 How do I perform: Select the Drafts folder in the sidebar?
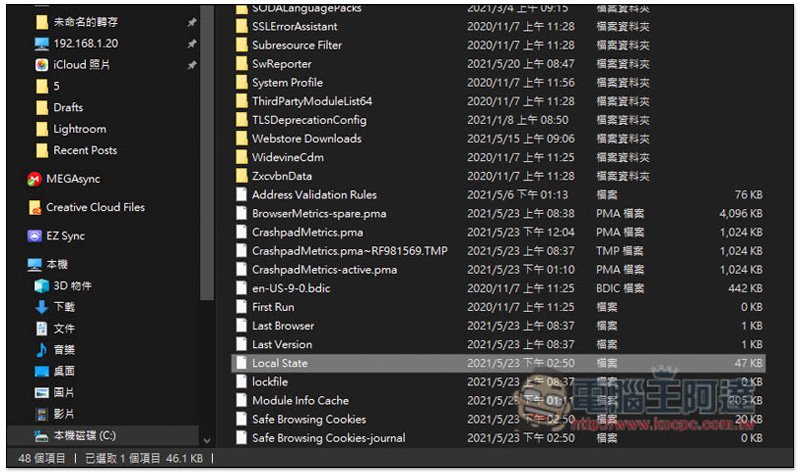(x=68, y=107)
